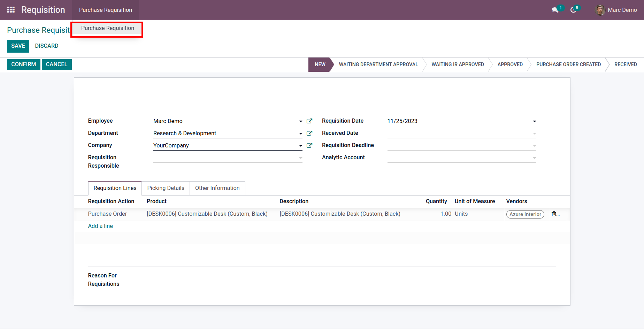
Task: Open Company external link icon
Action: click(x=309, y=145)
